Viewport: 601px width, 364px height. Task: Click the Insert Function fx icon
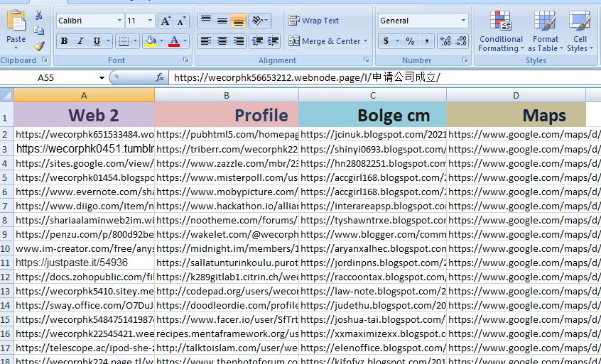pyautogui.click(x=160, y=77)
